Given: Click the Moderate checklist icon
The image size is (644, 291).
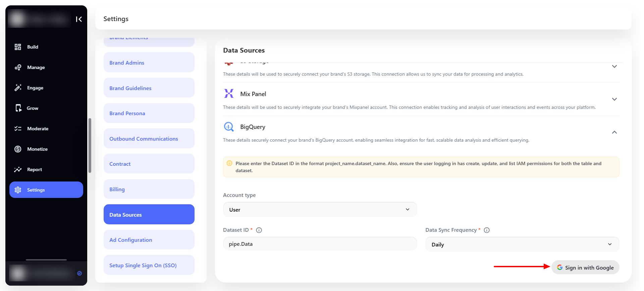Looking at the screenshot, I should point(18,129).
